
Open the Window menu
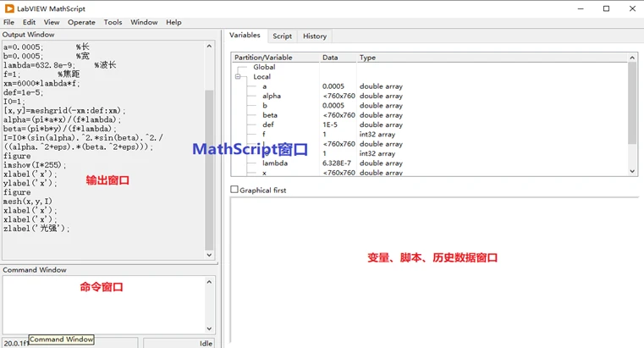click(144, 22)
